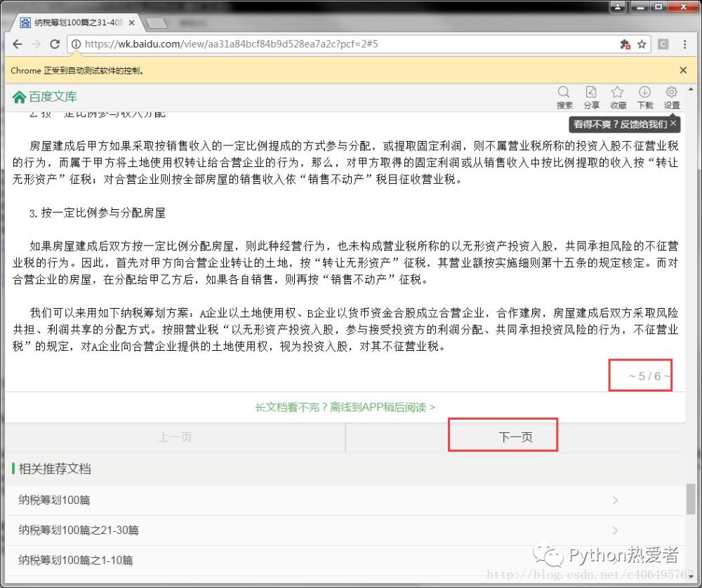Image resolution: width=702 pixels, height=588 pixels.
Task: Click the 收藏 favorite star icon
Action: 618,98
